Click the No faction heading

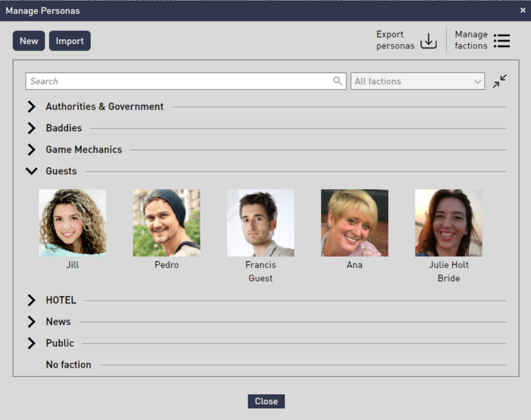pos(68,365)
